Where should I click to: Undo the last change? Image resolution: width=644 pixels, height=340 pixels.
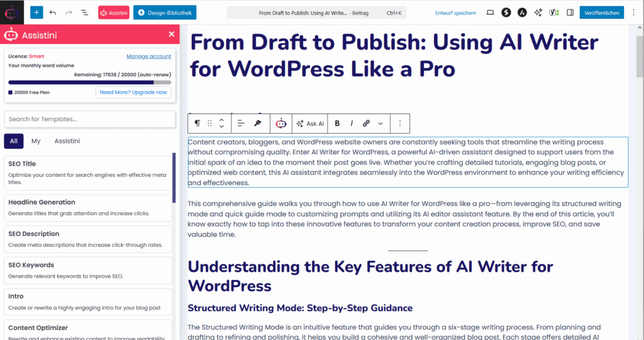(53, 13)
